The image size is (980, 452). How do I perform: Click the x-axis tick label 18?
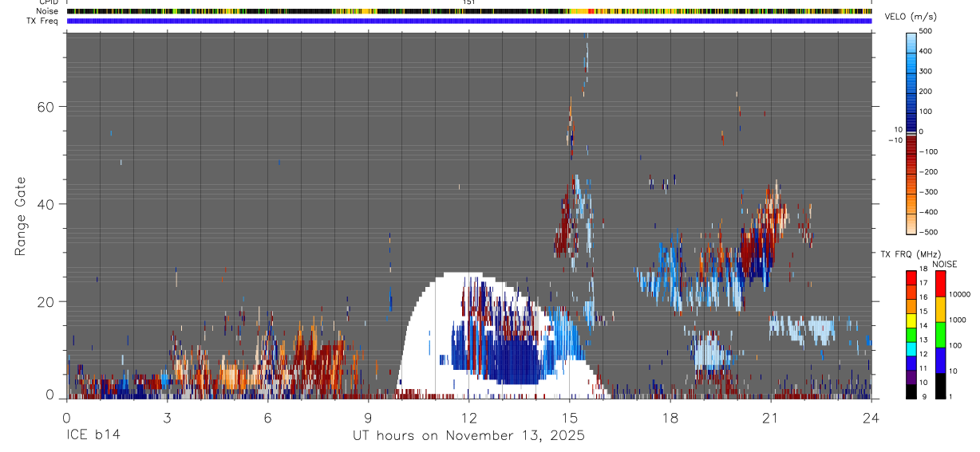point(670,417)
